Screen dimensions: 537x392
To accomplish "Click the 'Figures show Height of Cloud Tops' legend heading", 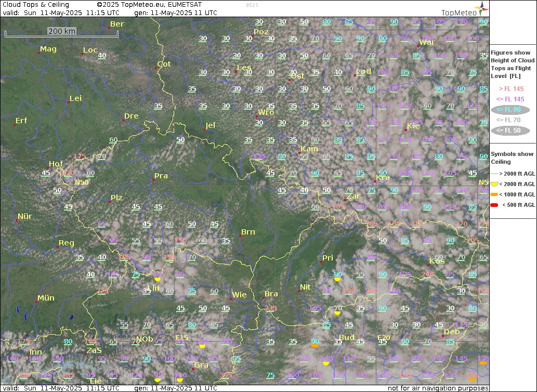I will point(513,64).
